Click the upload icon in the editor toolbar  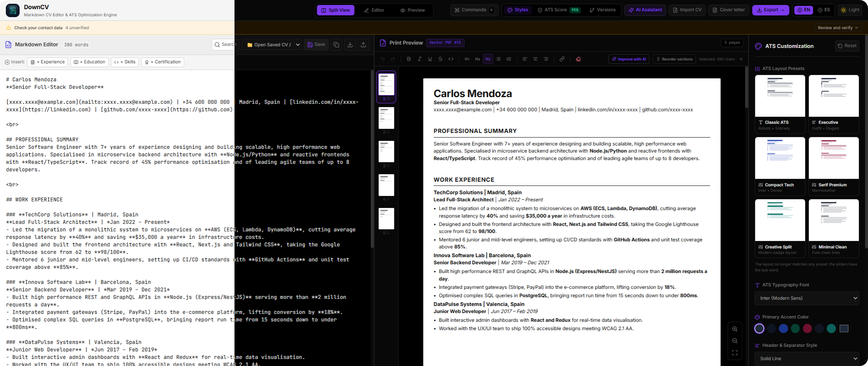[363, 45]
